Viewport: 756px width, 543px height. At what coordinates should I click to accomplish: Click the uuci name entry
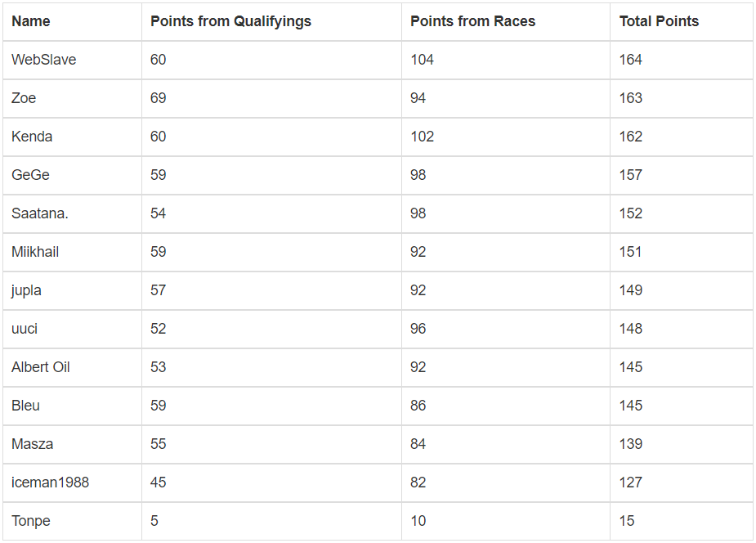pos(25,329)
